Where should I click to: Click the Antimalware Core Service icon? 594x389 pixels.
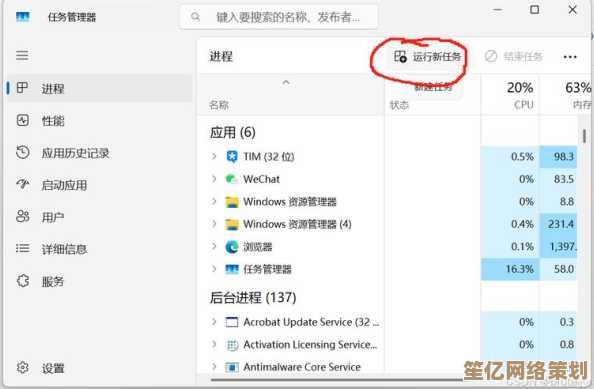tap(231, 367)
